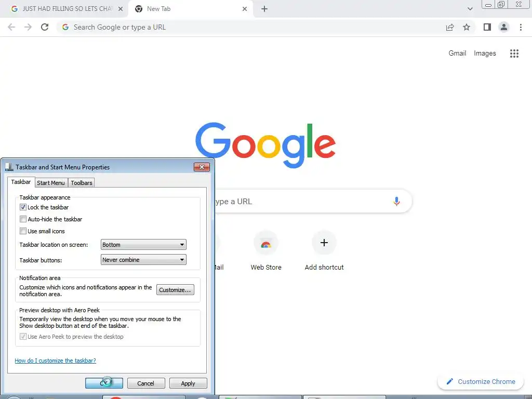Open the Web Store shortcut

(x=266, y=251)
